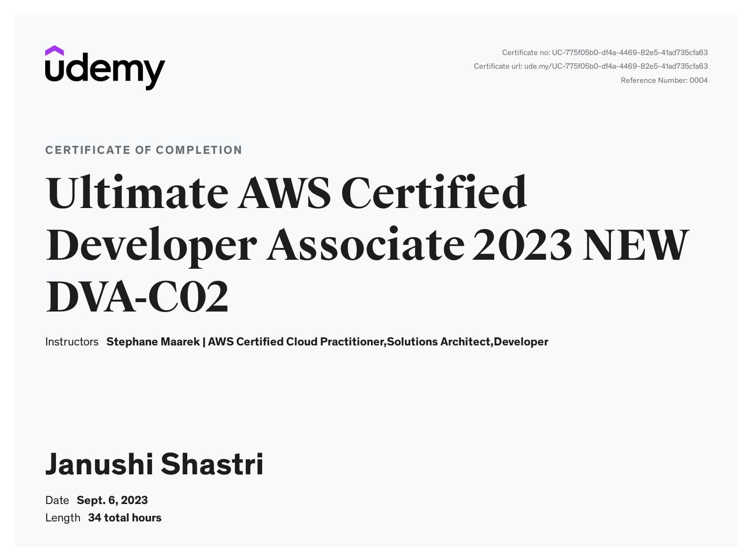Screen dimensions: 753x560
Task: Select the Certificate no label
Action: click(x=525, y=53)
